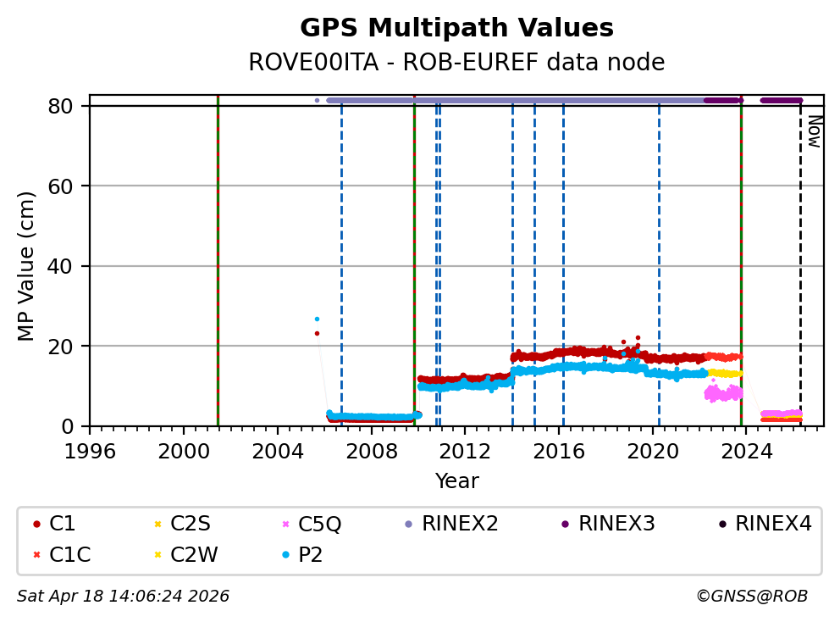Click the 'Now' dashed line label

[814, 131]
